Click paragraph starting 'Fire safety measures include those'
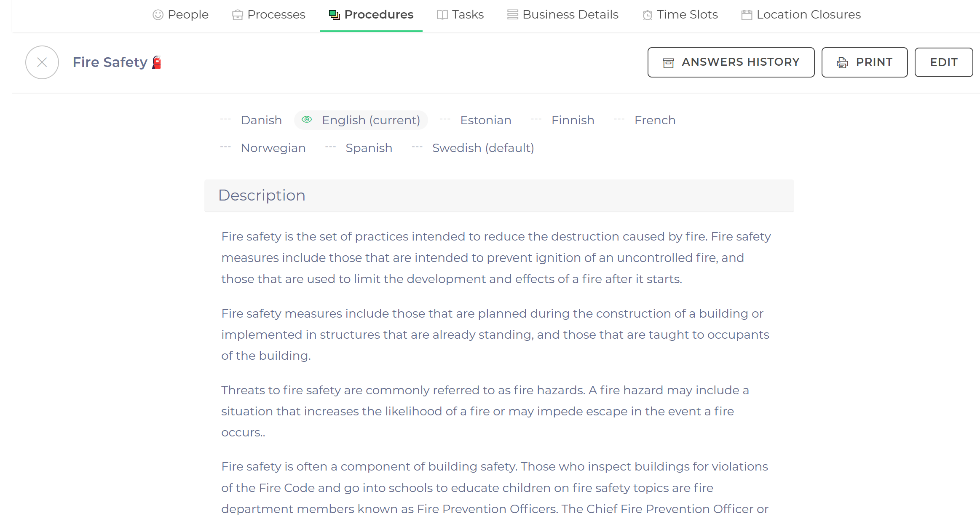Viewport: 980px width, 519px height. (x=495, y=334)
